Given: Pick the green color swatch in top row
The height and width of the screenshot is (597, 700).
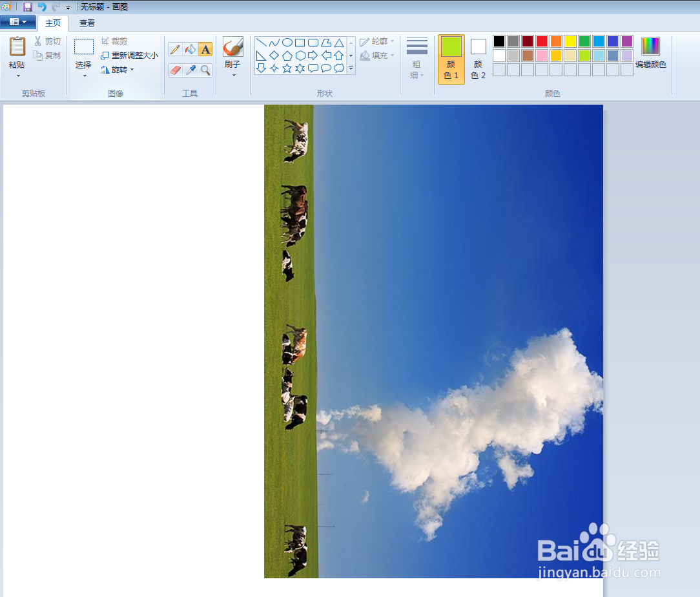Looking at the screenshot, I should pos(584,41).
